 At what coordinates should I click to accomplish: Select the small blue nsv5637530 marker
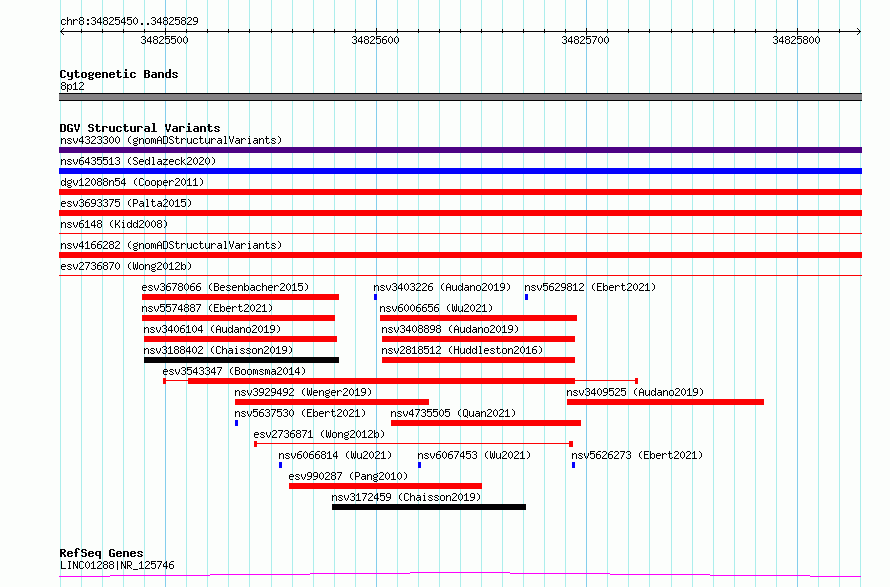click(236, 423)
